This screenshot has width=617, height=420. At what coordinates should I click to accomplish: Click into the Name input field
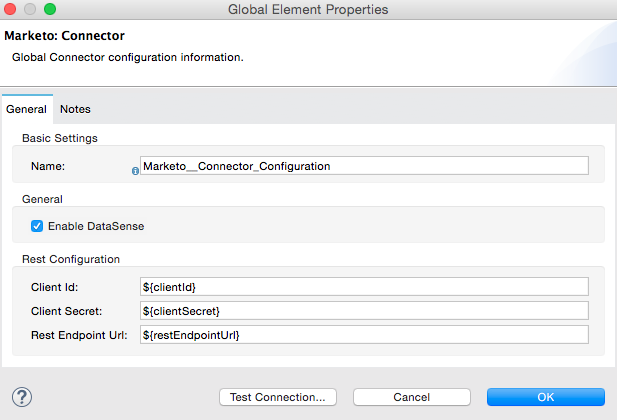364,166
